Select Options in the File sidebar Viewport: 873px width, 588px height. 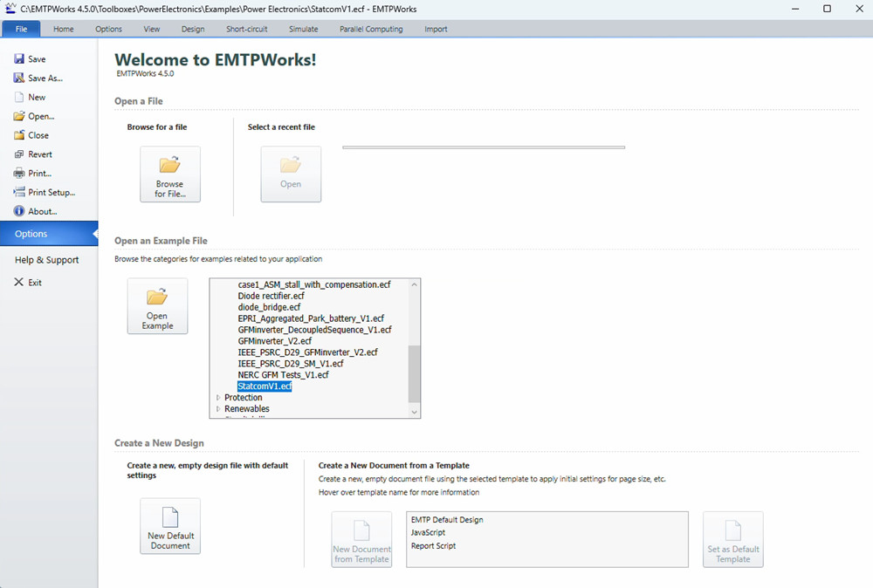point(49,234)
